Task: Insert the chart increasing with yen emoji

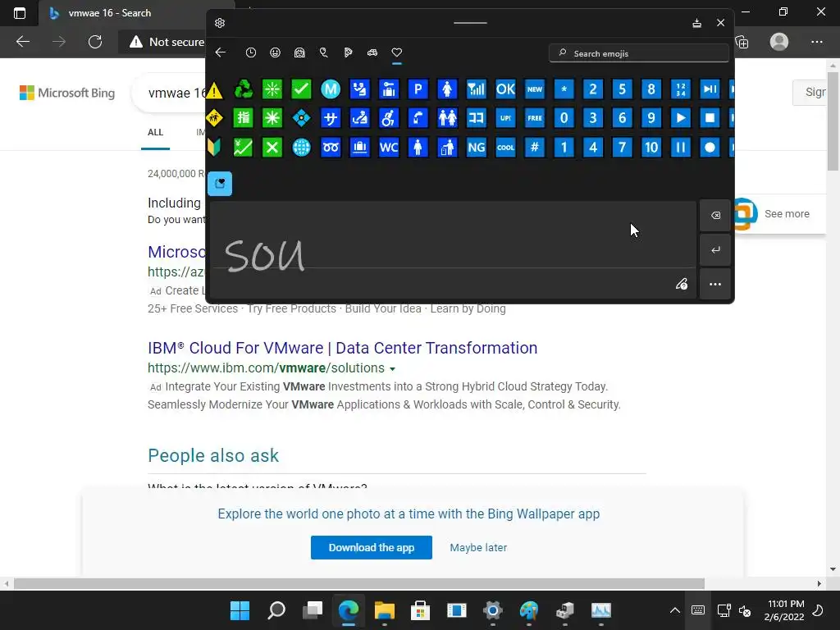Action: [243, 148]
